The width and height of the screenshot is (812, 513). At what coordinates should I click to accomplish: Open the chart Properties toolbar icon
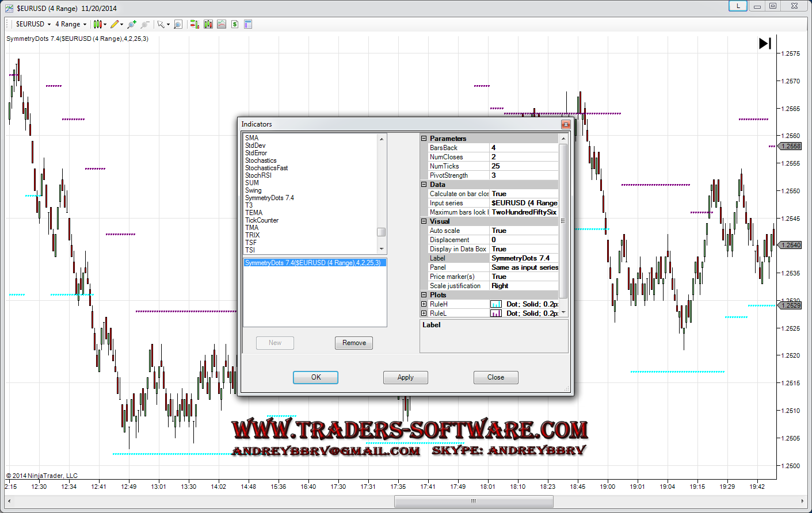248,24
